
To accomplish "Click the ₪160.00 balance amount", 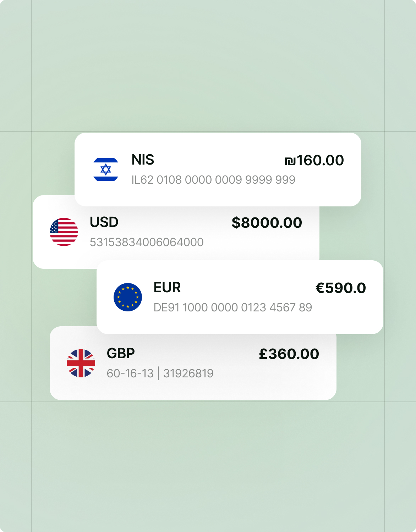I will coord(314,161).
